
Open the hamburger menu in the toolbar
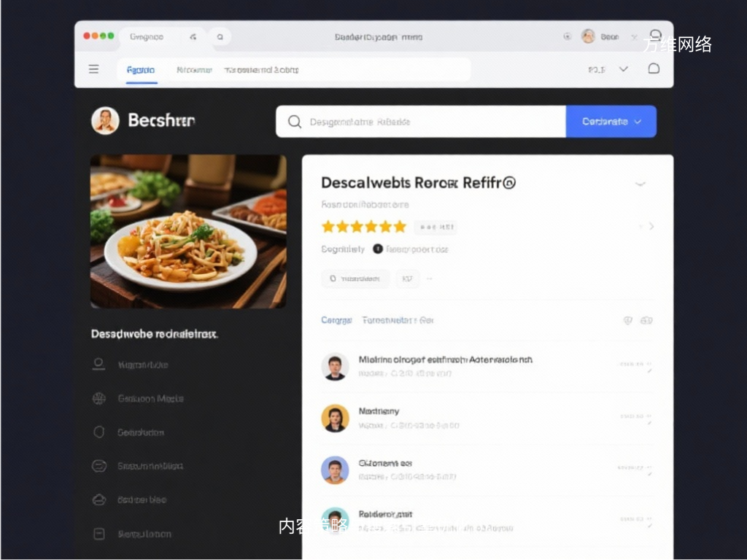point(93,69)
